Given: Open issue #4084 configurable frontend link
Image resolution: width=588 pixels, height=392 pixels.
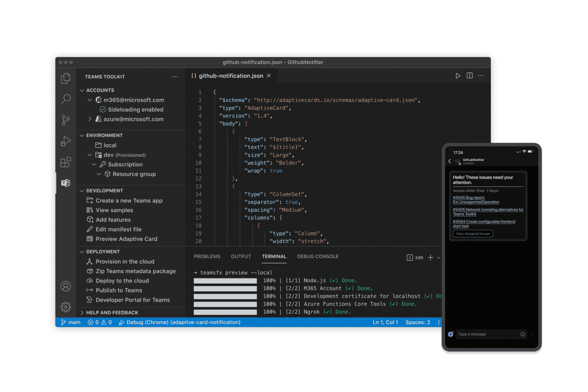Looking at the screenshot, I should (x=484, y=224).
